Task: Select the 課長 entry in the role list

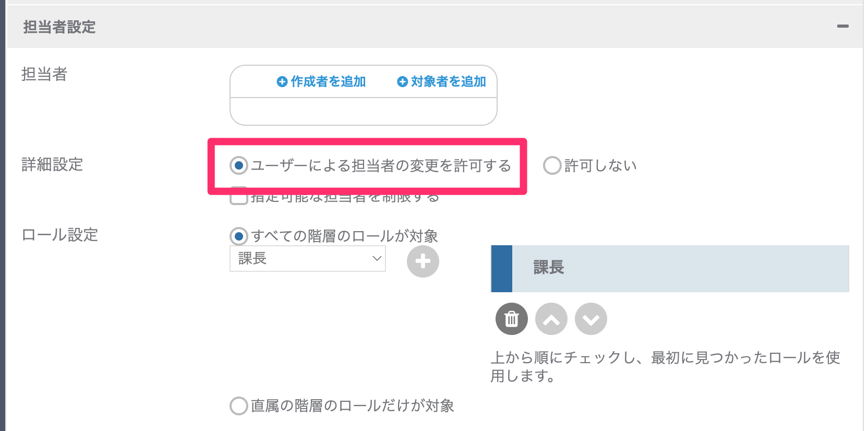Action: [678, 268]
